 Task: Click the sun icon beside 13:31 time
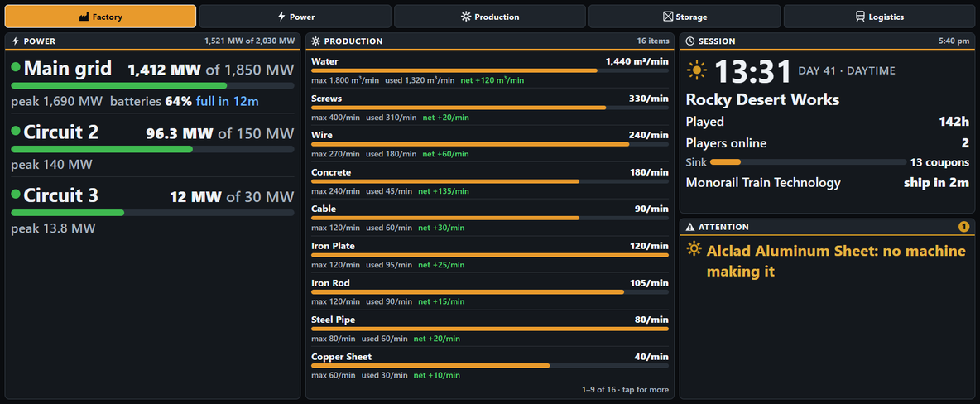pyautogui.click(x=697, y=70)
